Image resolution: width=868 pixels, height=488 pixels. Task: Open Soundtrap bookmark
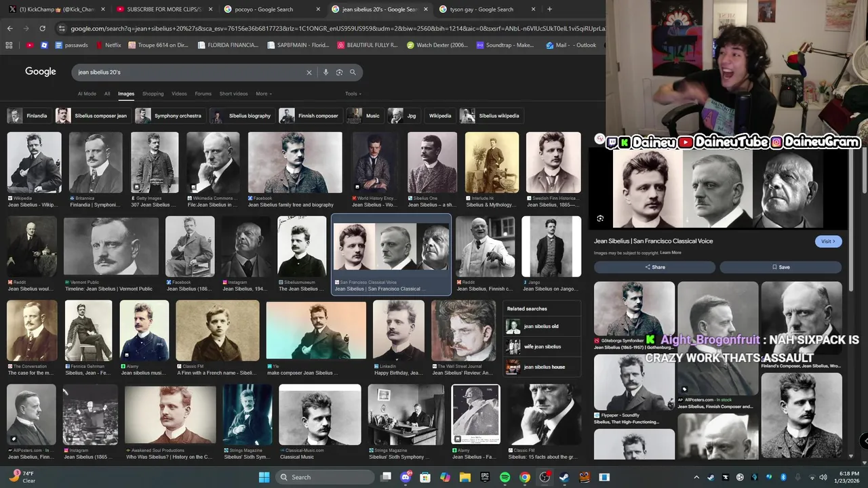505,45
